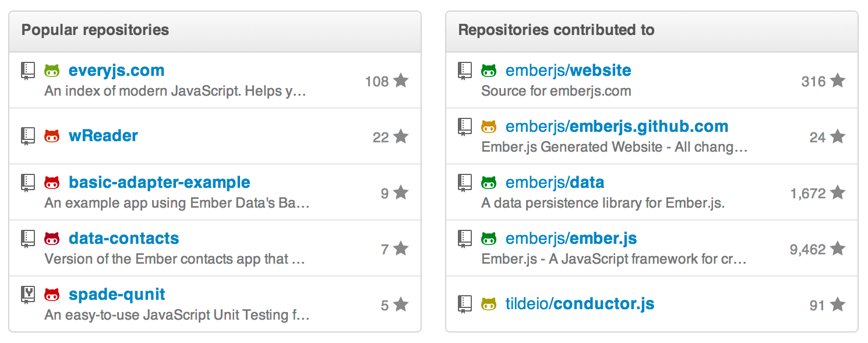Open the everyjs.com repository
The height and width of the screenshot is (343, 868).
117,71
